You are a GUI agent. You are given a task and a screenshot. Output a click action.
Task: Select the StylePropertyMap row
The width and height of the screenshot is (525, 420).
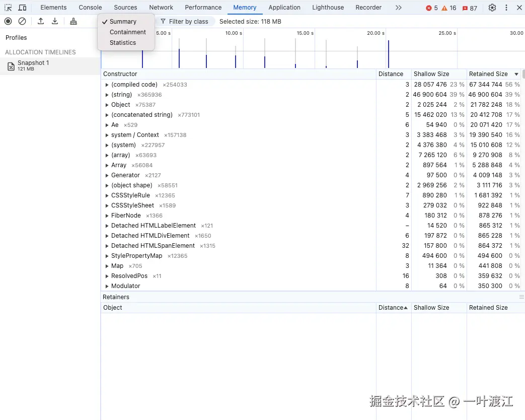tap(312, 256)
